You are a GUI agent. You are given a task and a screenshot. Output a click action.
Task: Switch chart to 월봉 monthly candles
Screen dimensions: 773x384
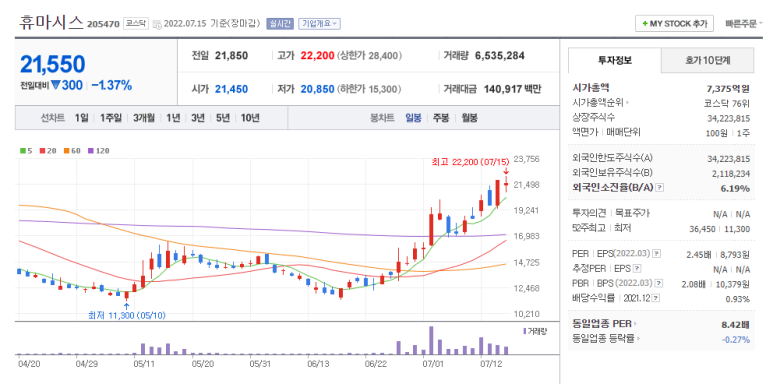pos(469,118)
